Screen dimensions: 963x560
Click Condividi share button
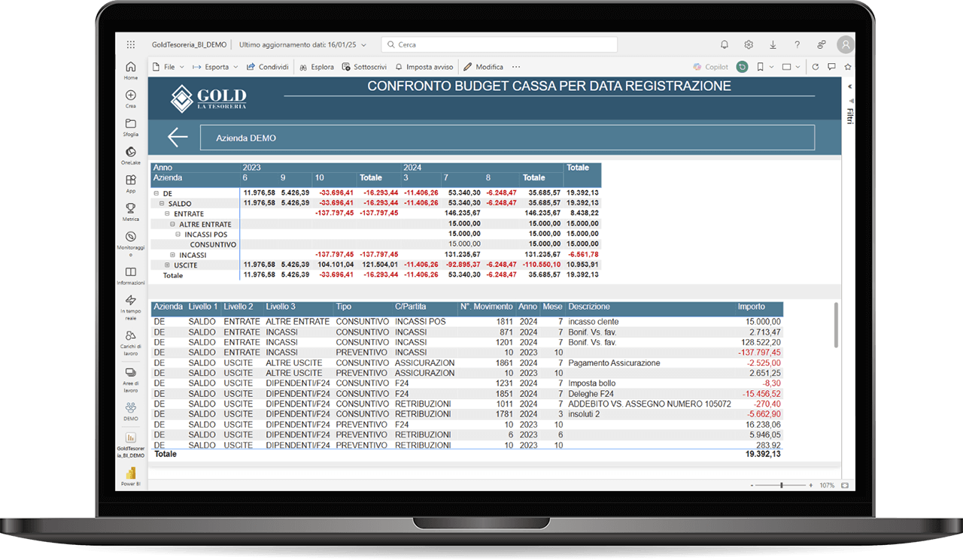click(x=268, y=67)
